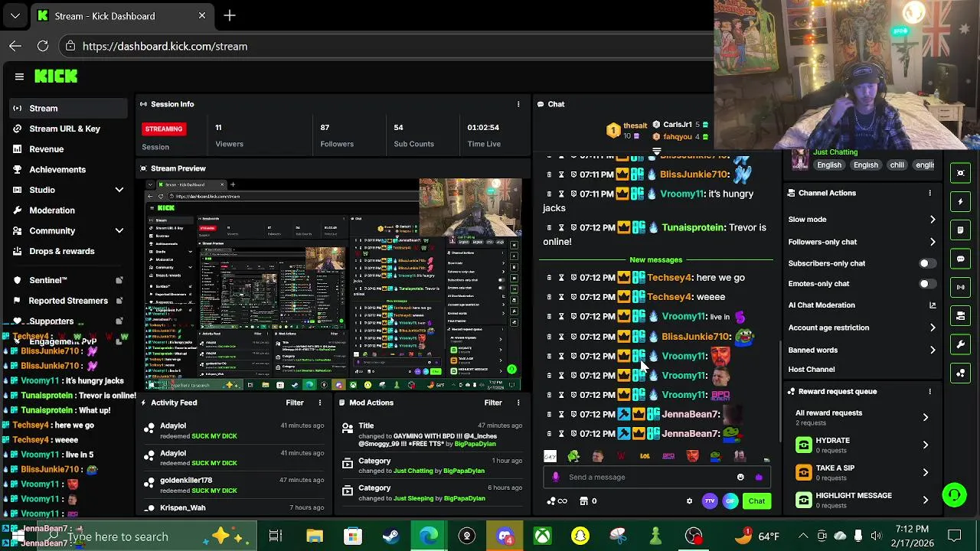
Task: Click the channel points infinity icon below chat
Action: tap(557, 501)
